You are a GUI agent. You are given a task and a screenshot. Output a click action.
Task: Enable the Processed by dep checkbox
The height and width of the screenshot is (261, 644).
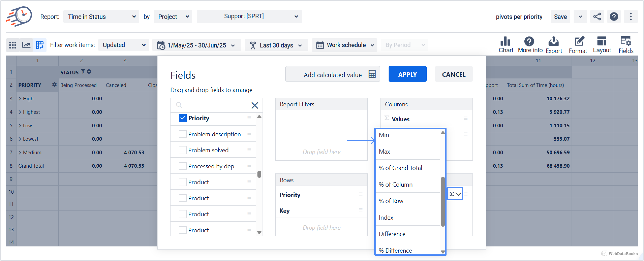click(x=182, y=166)
